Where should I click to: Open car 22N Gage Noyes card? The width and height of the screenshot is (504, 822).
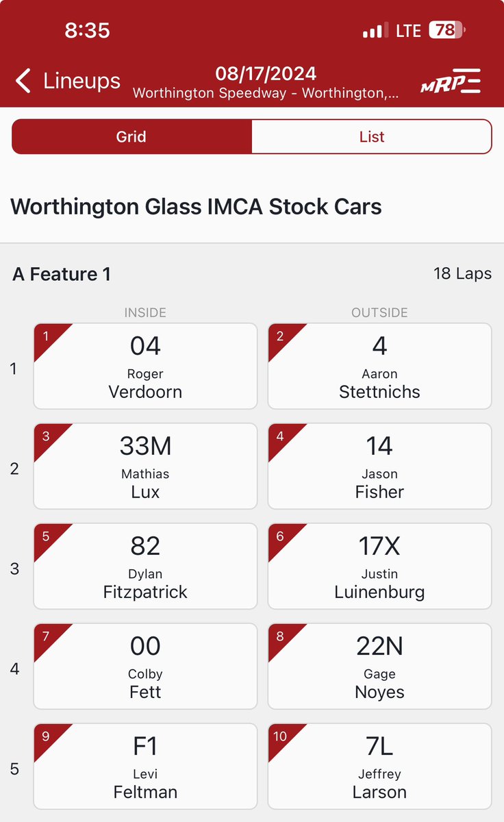[379, 667]
